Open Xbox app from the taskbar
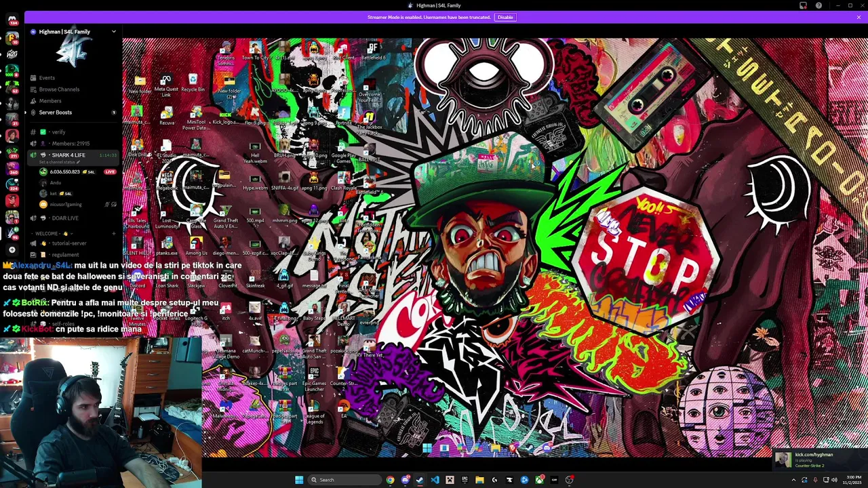The width and height of the screenshot is (868, 488). coord(539,480)
